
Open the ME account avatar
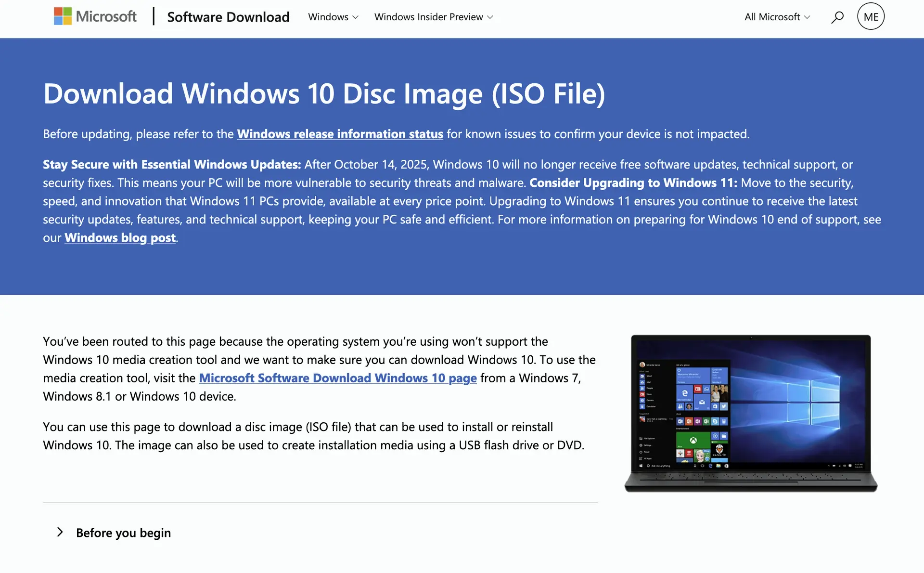(x=871, y=16)
